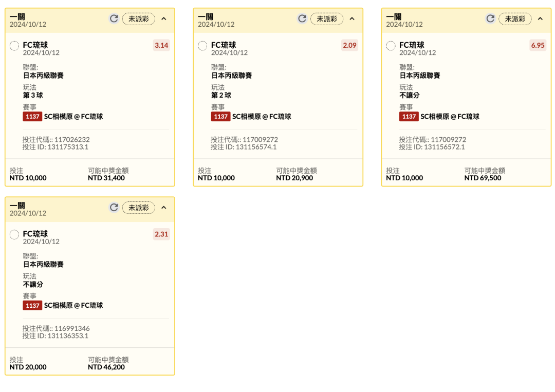555x392 pixels.
Task: Collapse the card with bet ID 131156574.1
Action: [x=352, y=18]
